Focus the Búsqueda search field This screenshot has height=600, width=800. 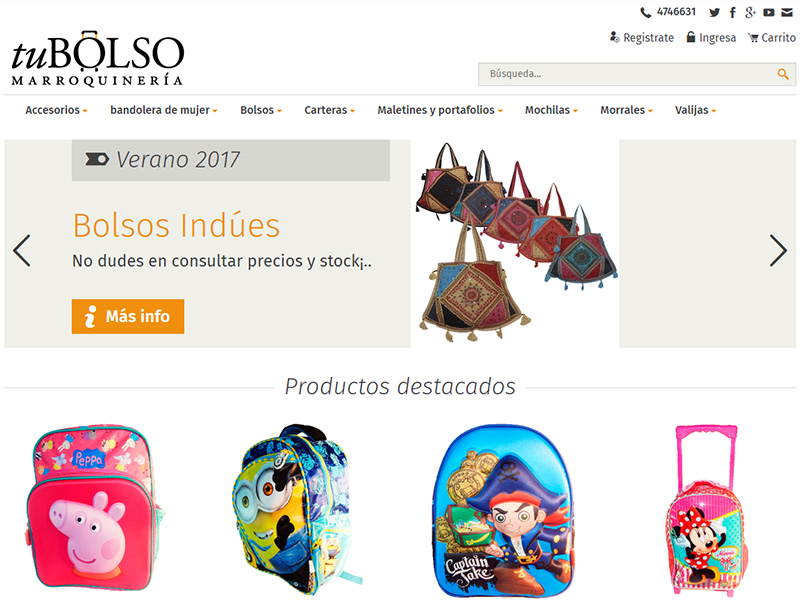637,74
